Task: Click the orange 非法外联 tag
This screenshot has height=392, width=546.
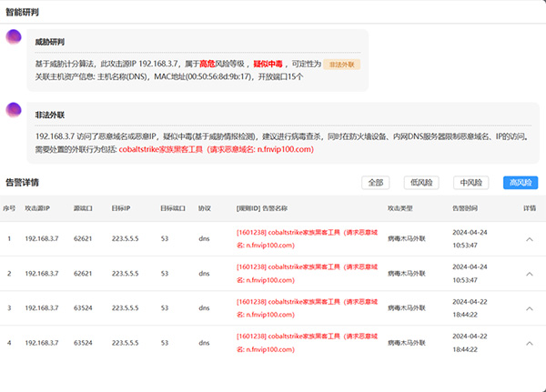Action: 343,65
